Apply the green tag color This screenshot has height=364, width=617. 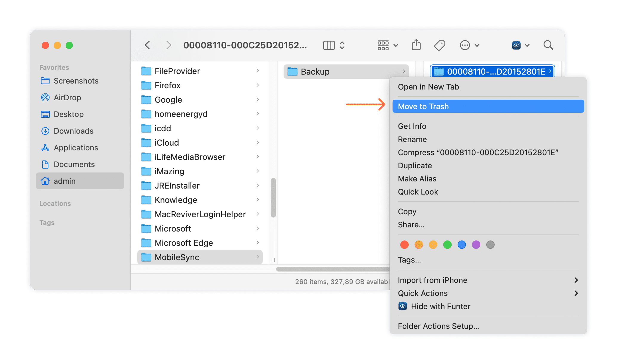click(447, 244)
